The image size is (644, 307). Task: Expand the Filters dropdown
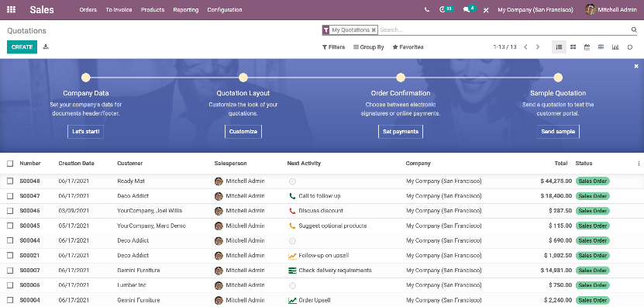(333, 47)
